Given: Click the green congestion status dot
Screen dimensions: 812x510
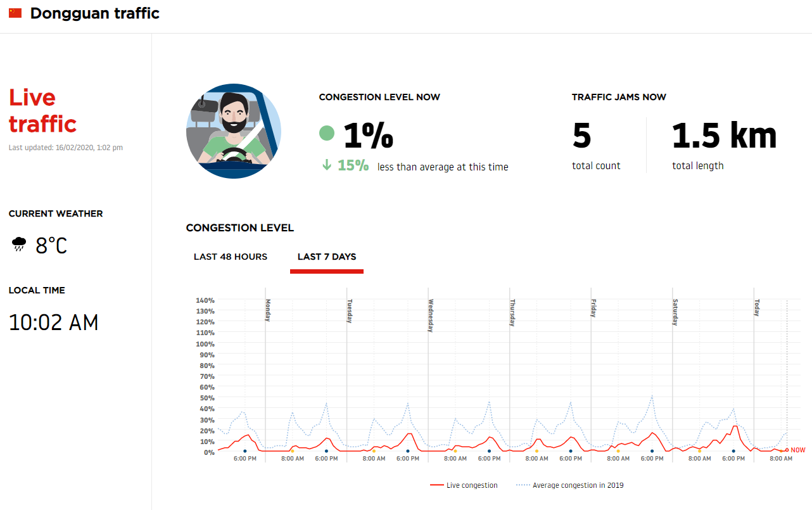Looking at the screenshot, I should coord(327,133).
